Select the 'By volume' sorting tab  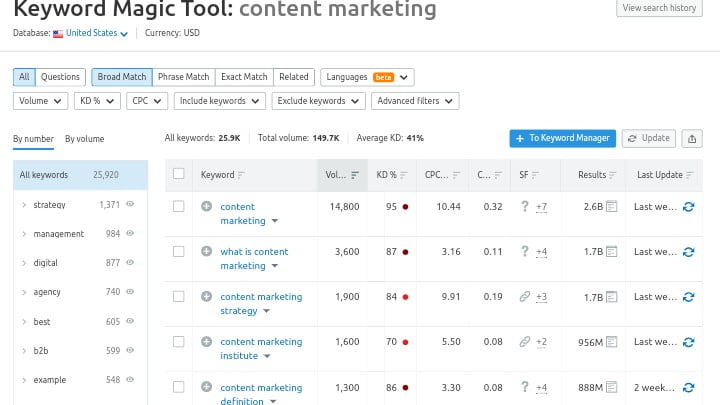(x=84, y=139)
